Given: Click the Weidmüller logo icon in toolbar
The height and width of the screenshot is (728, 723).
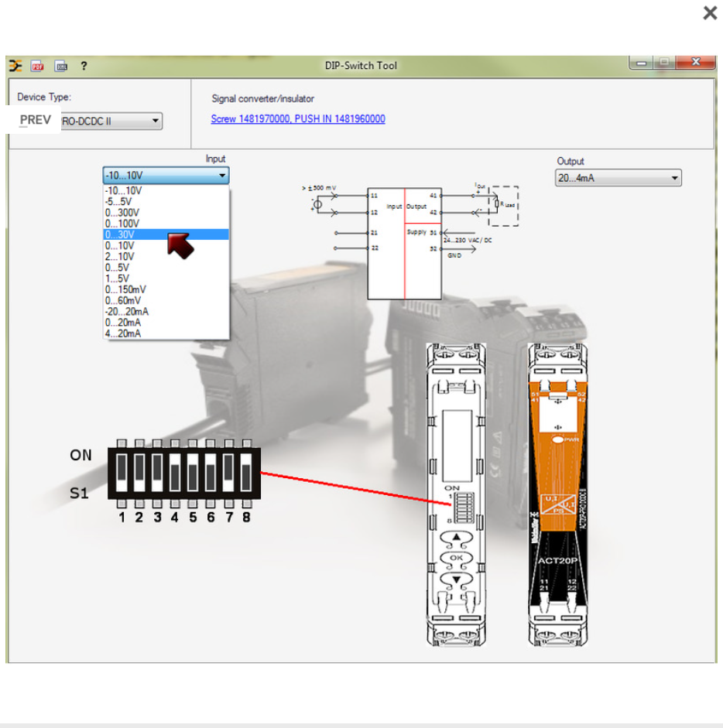Looking at the screenshot, I should pyautogui.click(x=15, y=66).
